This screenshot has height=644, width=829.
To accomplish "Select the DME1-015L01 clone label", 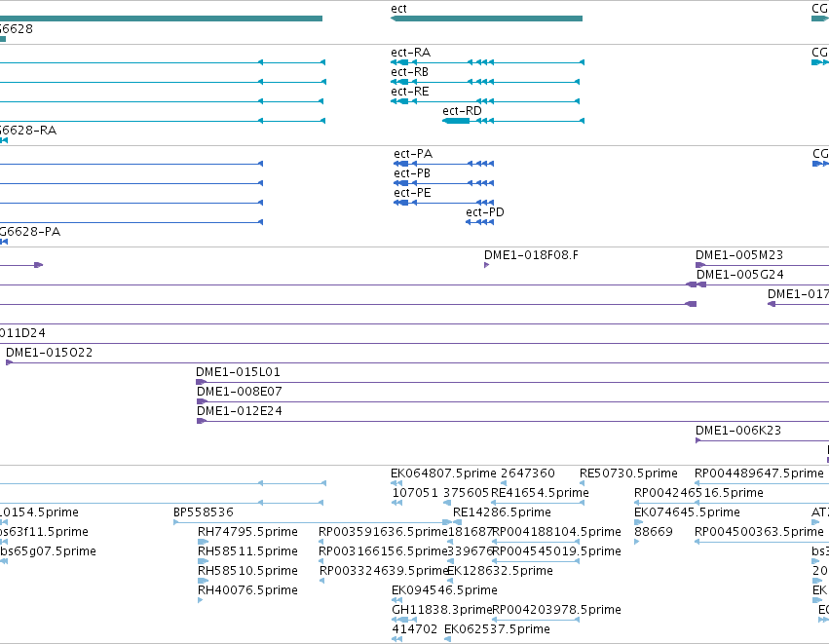I will click(238, 372).
